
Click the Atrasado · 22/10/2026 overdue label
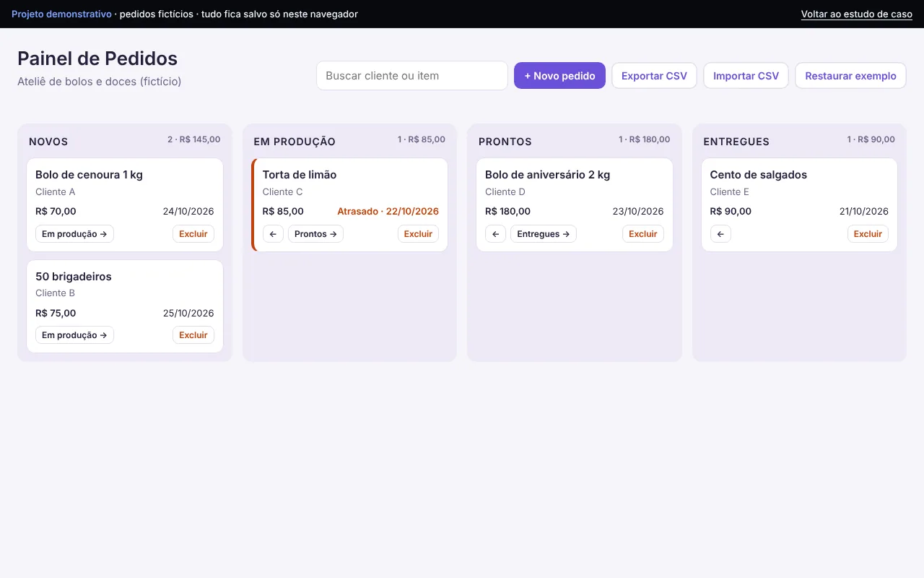click(x=388, y=212)
